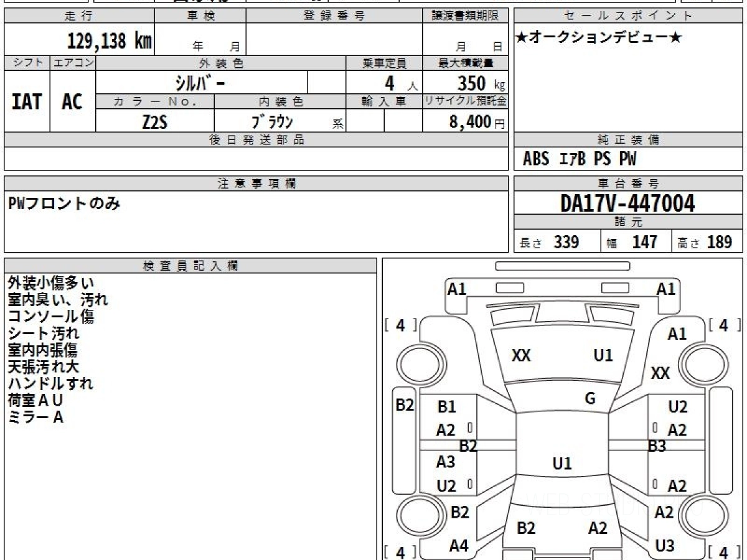Image resolution: width=747 pixels, height=560 pixels.
Task: Select the U1 mark on the roof
Action: pyautogui.click(x=562, y=464)
